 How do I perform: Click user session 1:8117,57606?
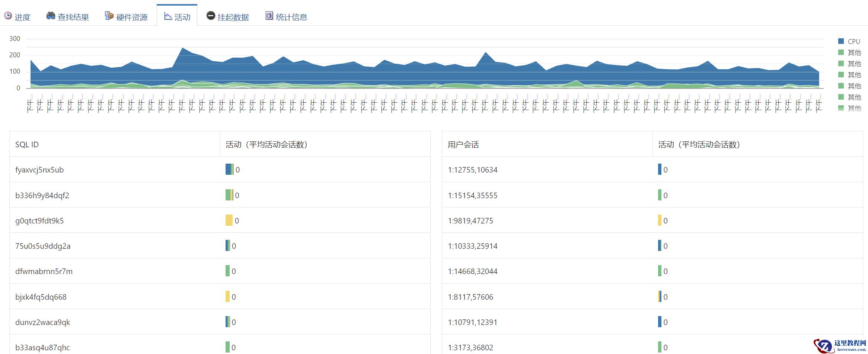(x=470, y=297)
